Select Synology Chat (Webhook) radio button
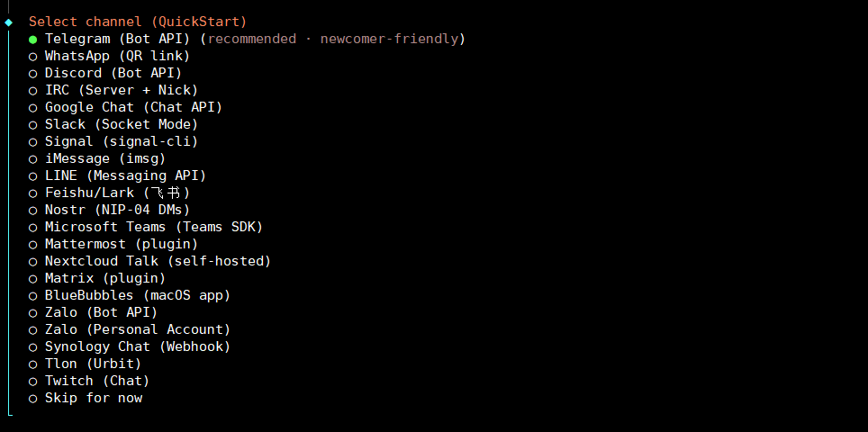This screenshot has height=432, width=868. 33,346
